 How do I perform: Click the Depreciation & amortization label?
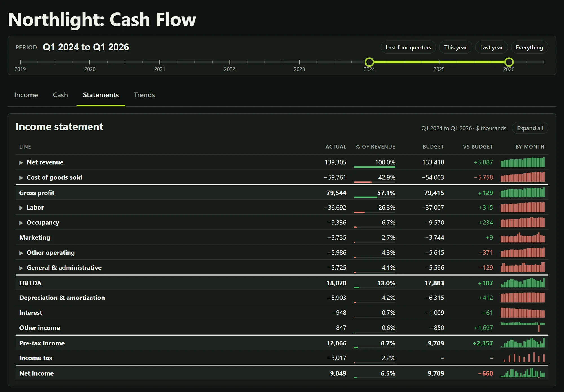[x=62, y=298]
